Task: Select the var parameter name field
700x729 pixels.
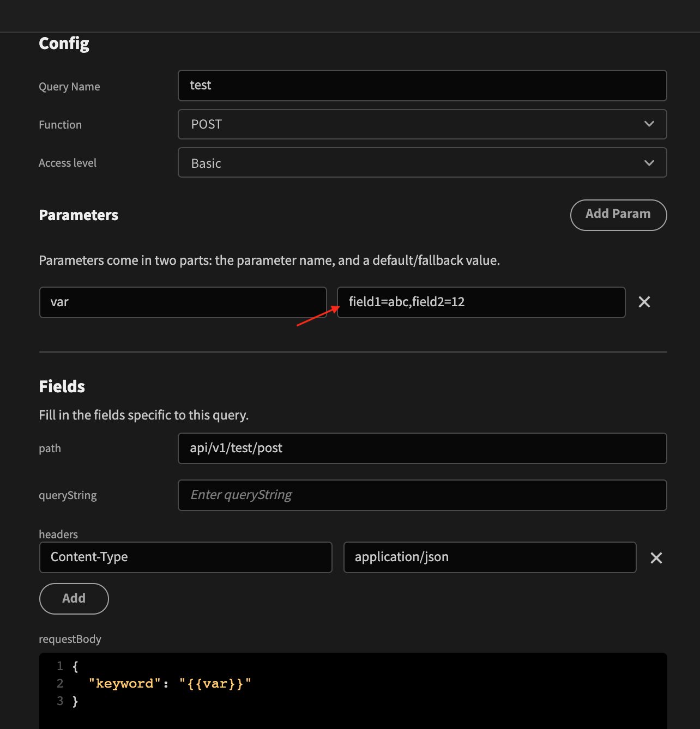Action: click(183, 302)
